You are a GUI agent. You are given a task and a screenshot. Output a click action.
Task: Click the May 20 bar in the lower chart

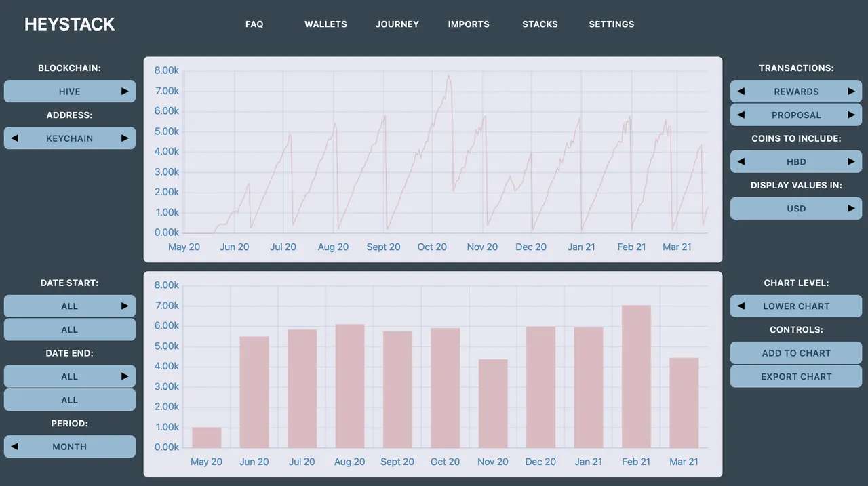[207, 437]
